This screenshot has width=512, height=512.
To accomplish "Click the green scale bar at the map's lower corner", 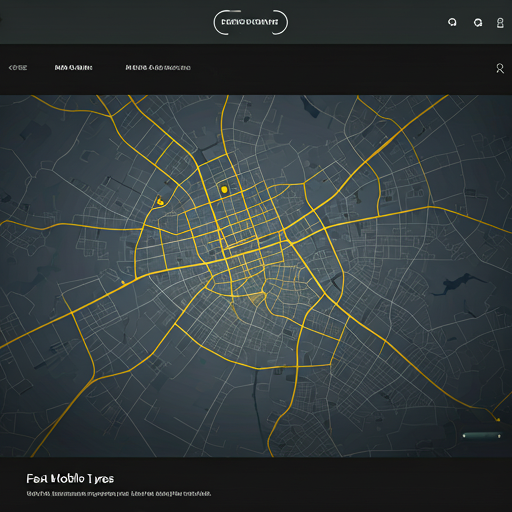I will [x=482, y=435].
